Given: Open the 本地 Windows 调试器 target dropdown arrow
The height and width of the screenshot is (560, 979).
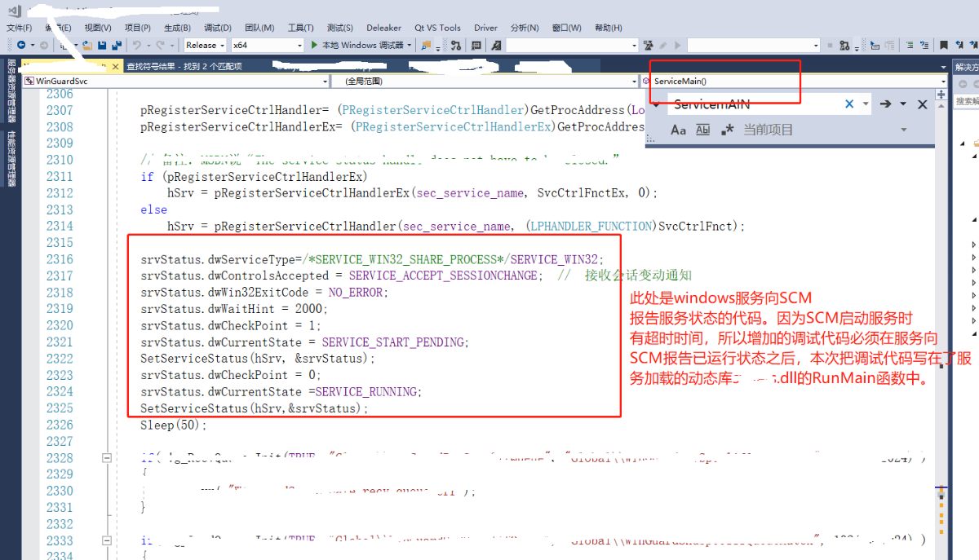Looking at the screenshot, I should click(x=410, y=45).
